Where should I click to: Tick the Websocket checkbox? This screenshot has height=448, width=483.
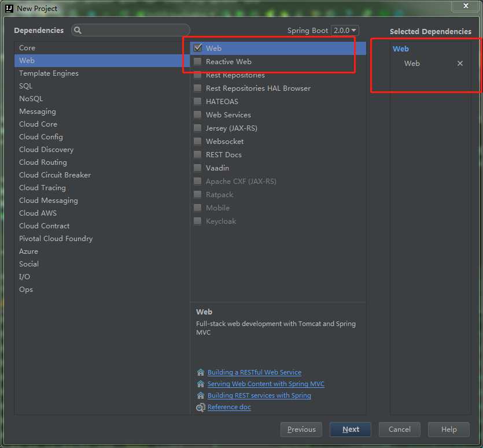coord(198,141)
